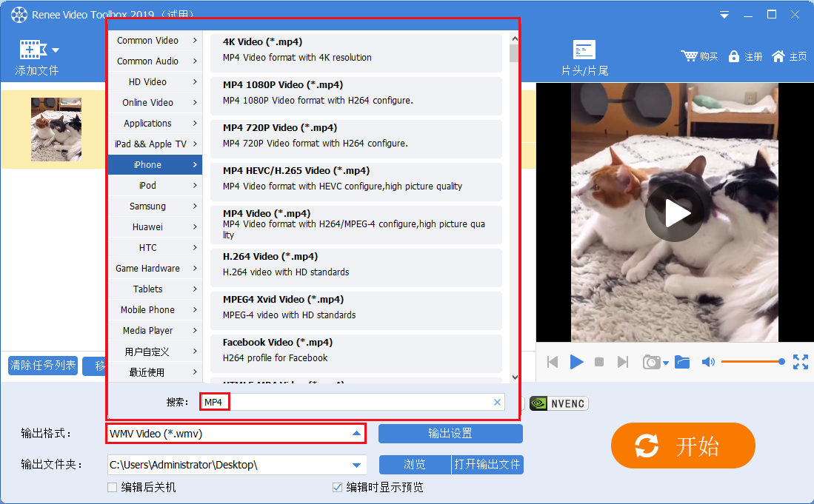Toggle fullscreen preview
This screenshot has height=504, width=814.
coord(801,362)
